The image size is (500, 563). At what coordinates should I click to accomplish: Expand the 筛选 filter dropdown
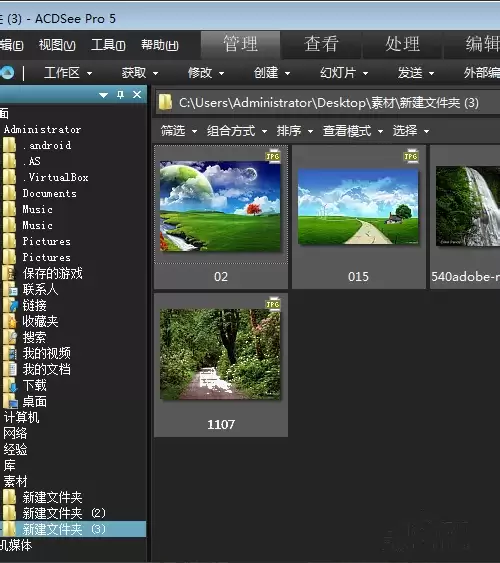[179, 131]
